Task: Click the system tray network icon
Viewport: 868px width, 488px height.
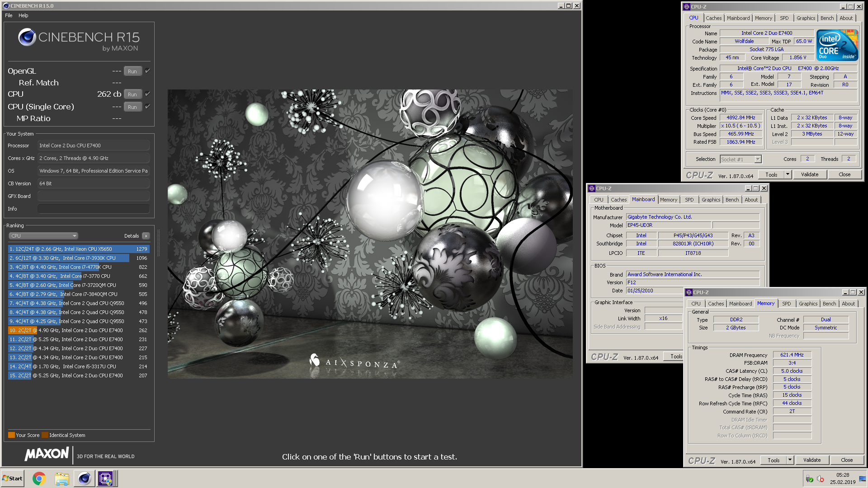Action: click(809, 479)
